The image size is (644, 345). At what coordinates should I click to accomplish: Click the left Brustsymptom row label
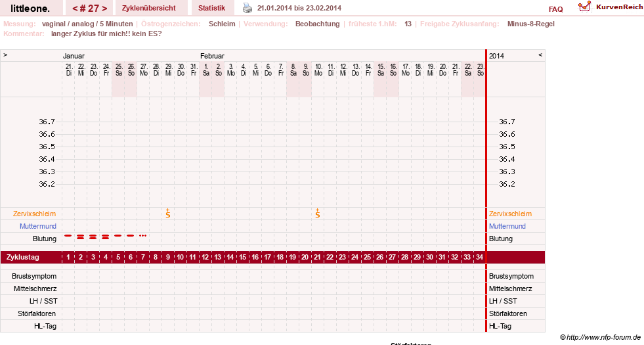click(x=34, y=277)
